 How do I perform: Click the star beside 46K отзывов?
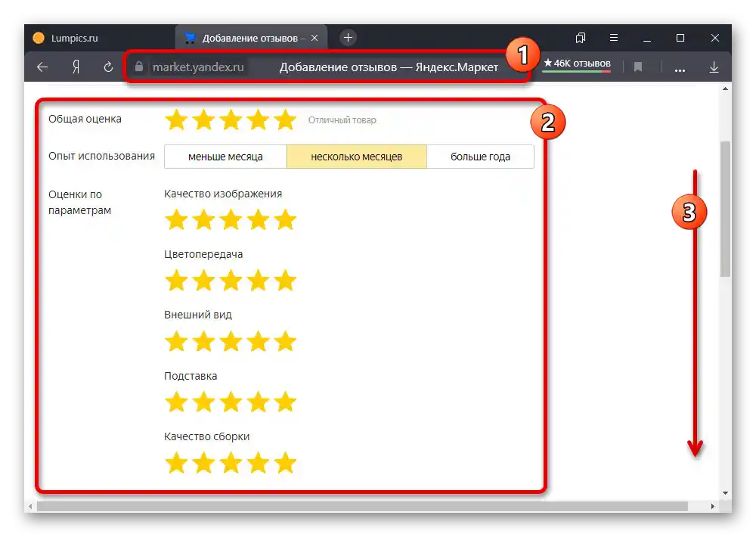coord(548,64)
